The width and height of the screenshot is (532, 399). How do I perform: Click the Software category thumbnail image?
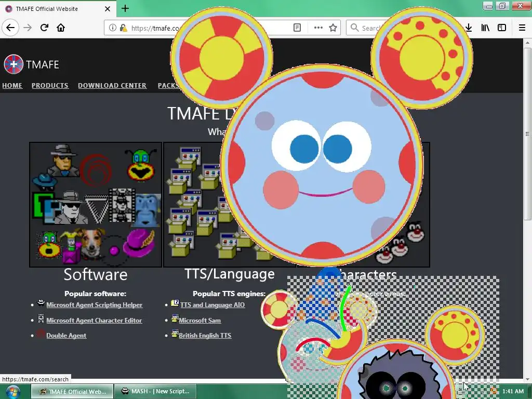pyautogui.click(x=96, y=205)
